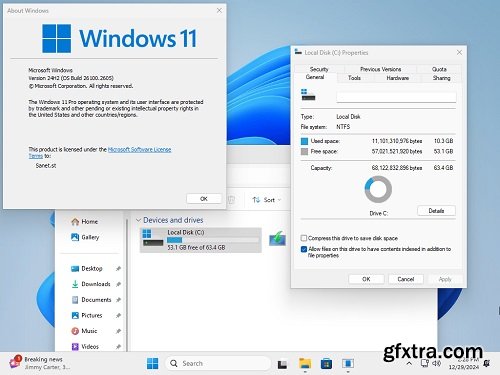Image resolution: width=500 pixels, height=375 pixels.
Task: Show hidden icons in system tray
Action: 409,363
